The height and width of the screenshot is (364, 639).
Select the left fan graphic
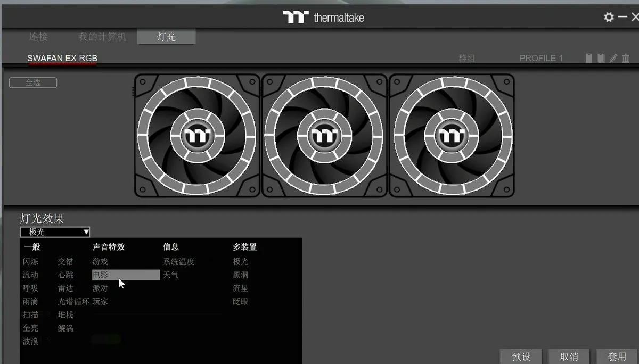coord(197,136)
